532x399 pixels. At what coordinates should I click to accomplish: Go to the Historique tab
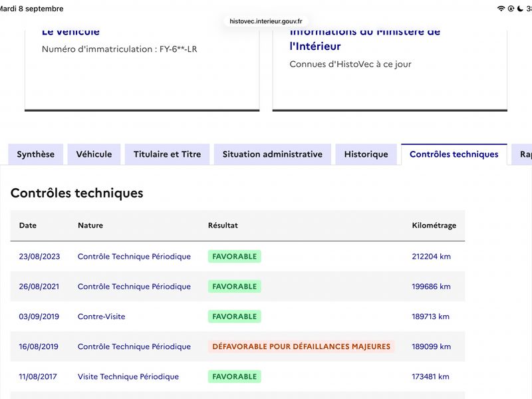click(x=366, y=154)
